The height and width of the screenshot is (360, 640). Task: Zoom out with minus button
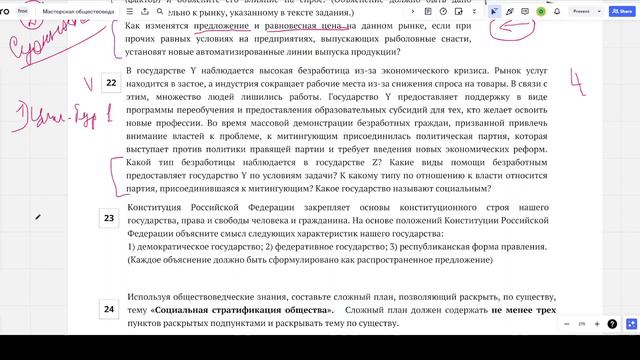tap(567, 324)
